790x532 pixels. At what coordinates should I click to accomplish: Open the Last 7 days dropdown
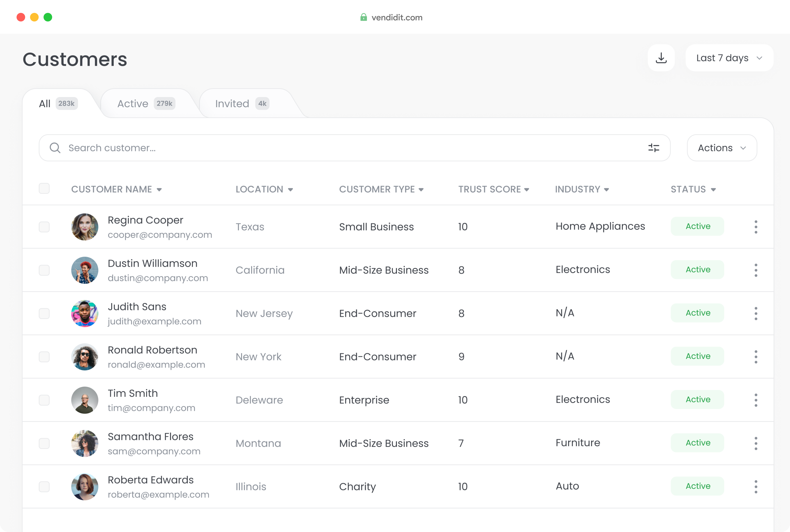[729, 58]
